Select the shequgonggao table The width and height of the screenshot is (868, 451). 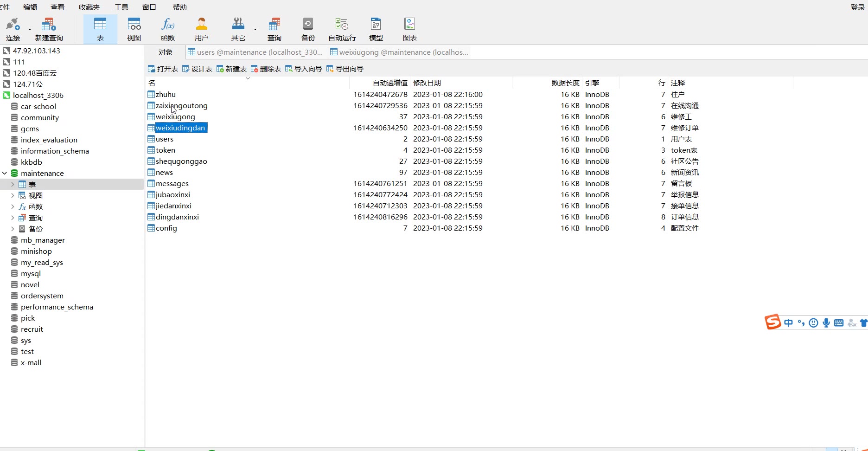click(x=181, y=161)
